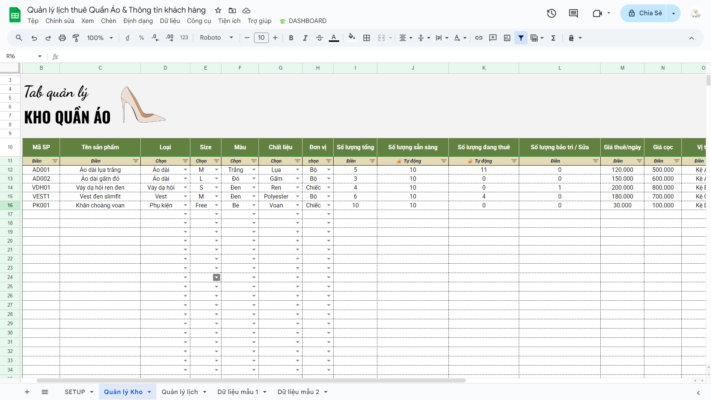Open the Size dropdown for AD001 row
The image size is (711, 400).
(213, 170)
